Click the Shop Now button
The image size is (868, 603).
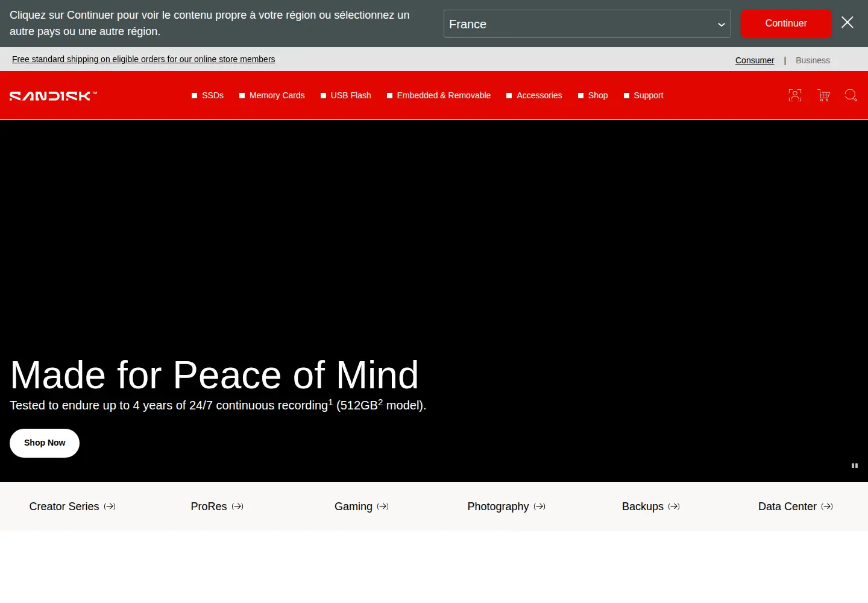[x=45, y=443]
